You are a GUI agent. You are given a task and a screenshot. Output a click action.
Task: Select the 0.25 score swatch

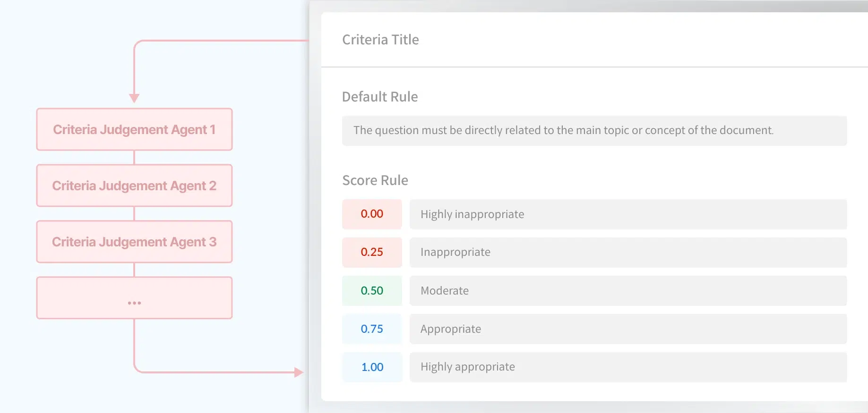point(372,253)
